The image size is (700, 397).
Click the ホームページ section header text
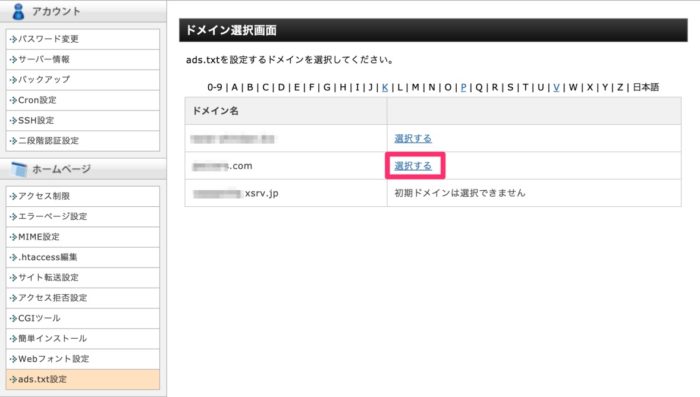click(x=62, y=169)
